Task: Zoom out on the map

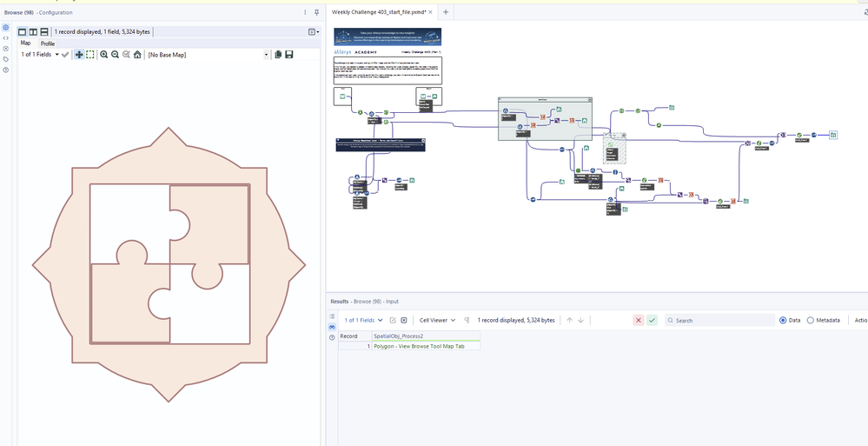Action: 115,54
